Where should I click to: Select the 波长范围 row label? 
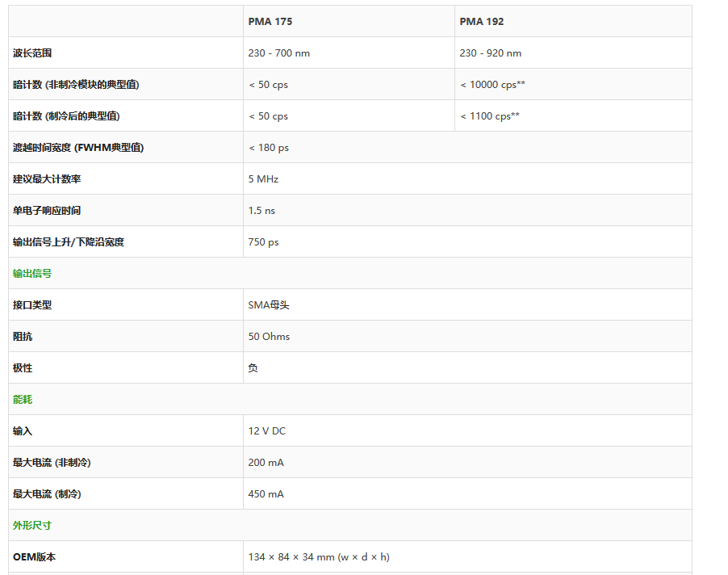32,53
